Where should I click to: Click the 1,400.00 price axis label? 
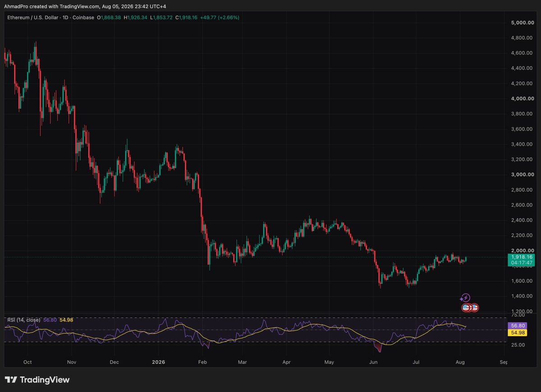523,296
